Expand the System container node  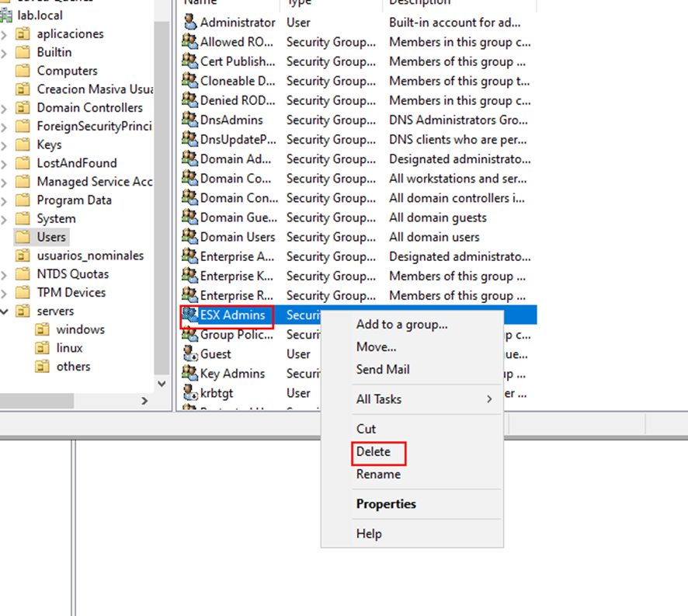[5, 218]
